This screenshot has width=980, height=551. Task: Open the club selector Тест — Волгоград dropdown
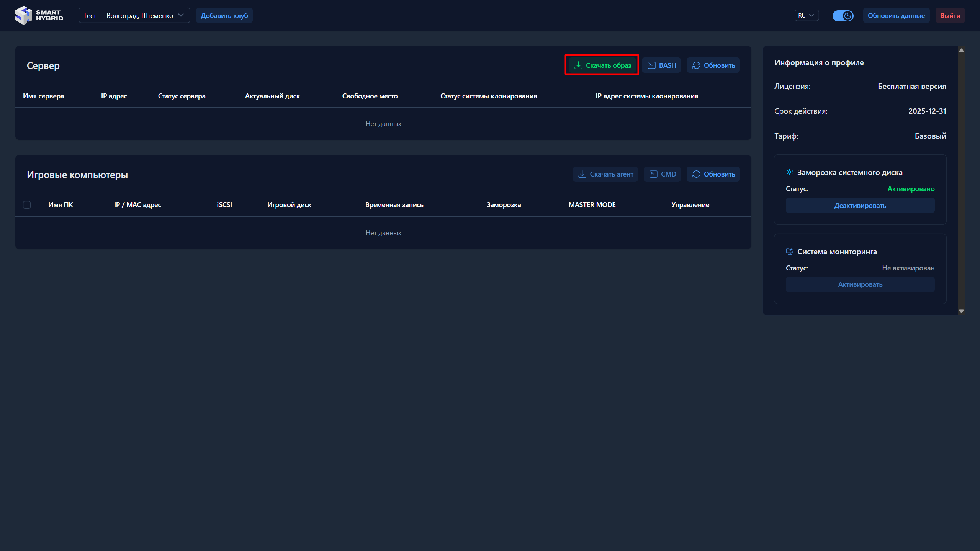(134, 16)
